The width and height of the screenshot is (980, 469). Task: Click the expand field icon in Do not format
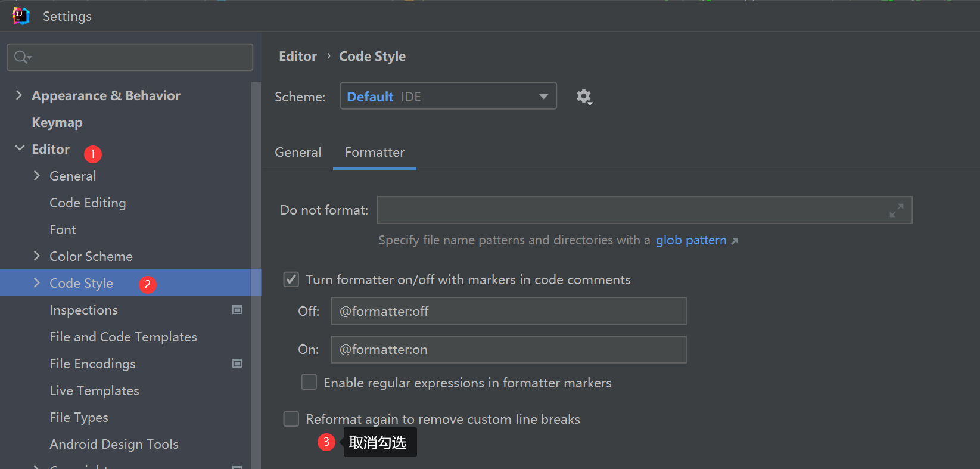[x=896, y=210]
